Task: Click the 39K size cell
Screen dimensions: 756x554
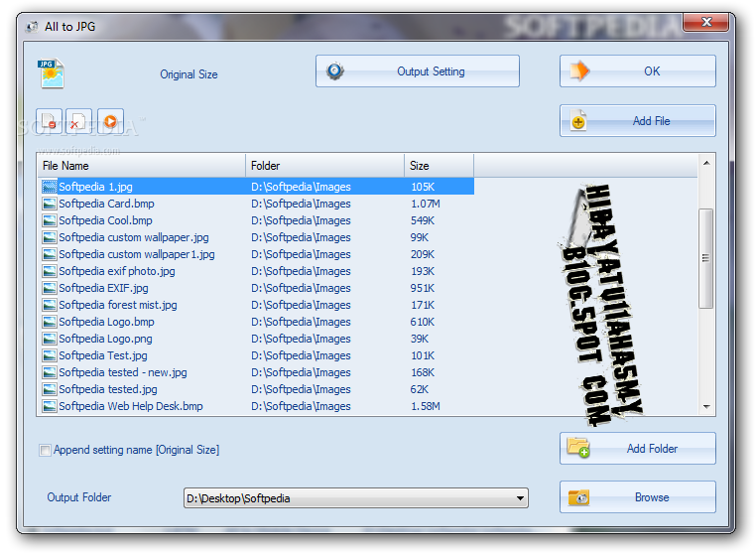Action: point(420,339)
